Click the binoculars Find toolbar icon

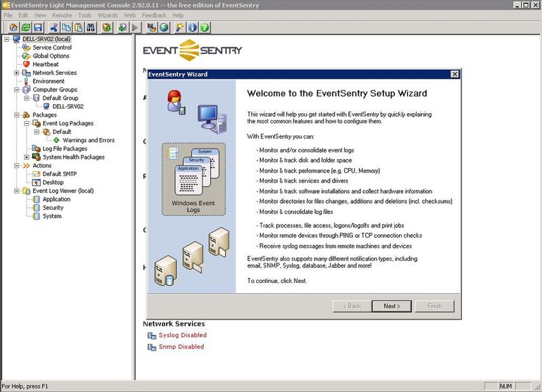(91, 27)
